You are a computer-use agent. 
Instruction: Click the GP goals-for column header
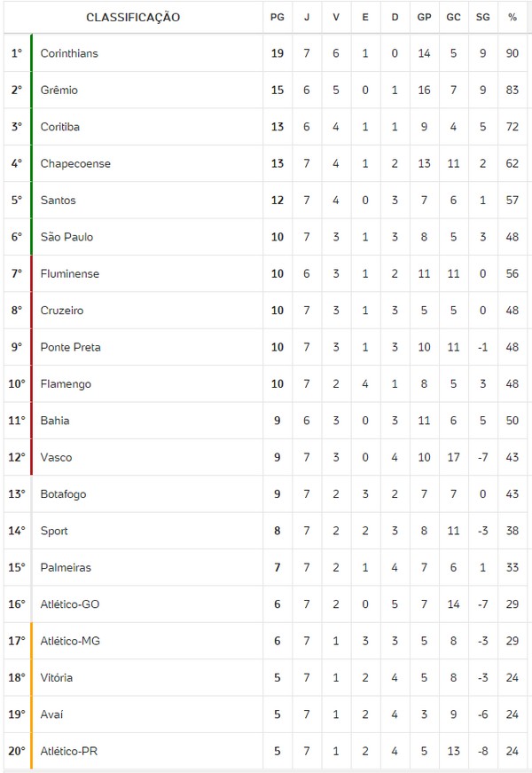424,18
